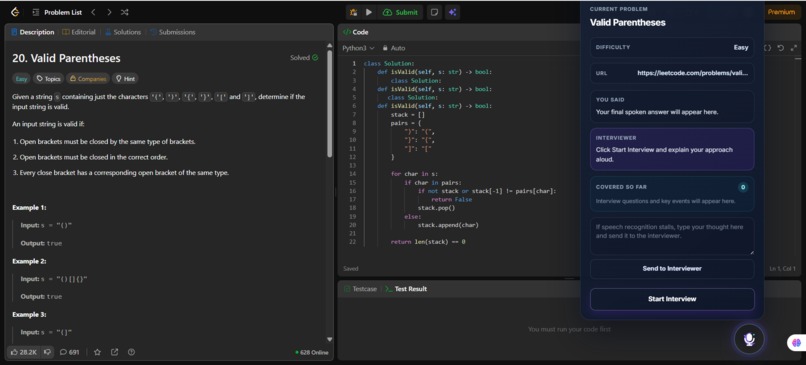Downvote the problem with thumbs-down icon
Image resolution: width=806 pixels, height=365 pixels.
[47, 352]
